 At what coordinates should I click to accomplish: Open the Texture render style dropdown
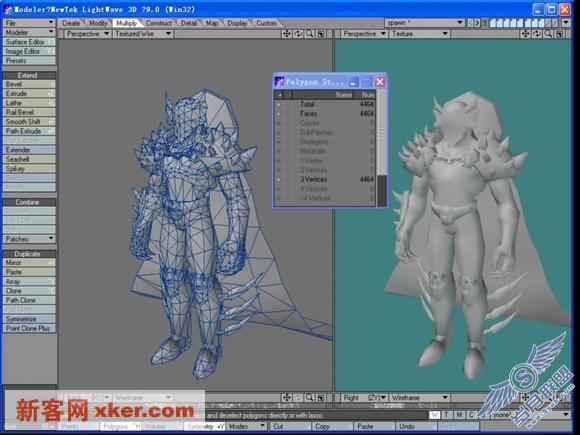point(419,34)
